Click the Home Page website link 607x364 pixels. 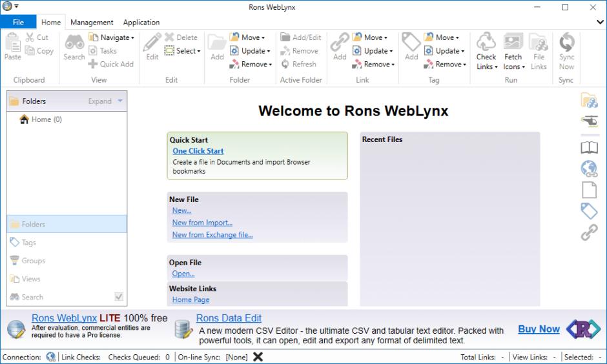click(190, 299)
